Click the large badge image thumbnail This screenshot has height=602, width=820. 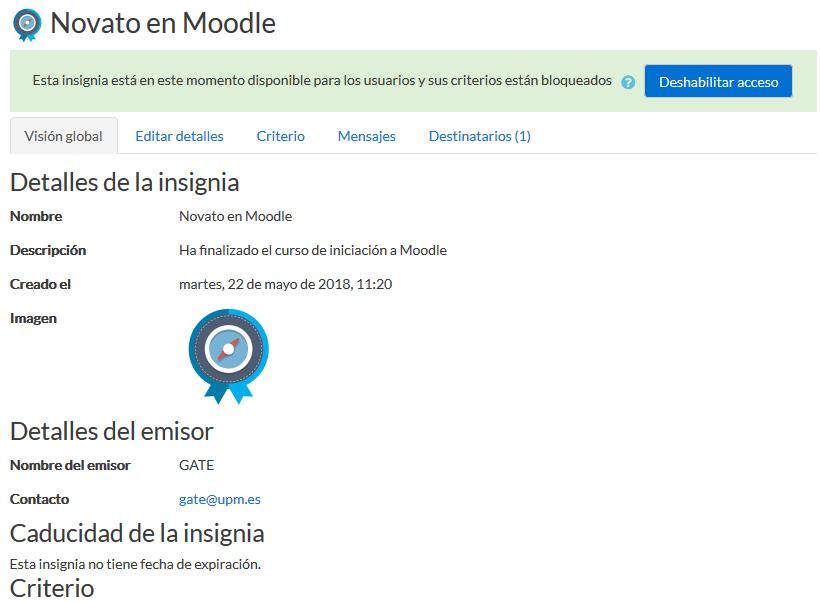[229, 356]
